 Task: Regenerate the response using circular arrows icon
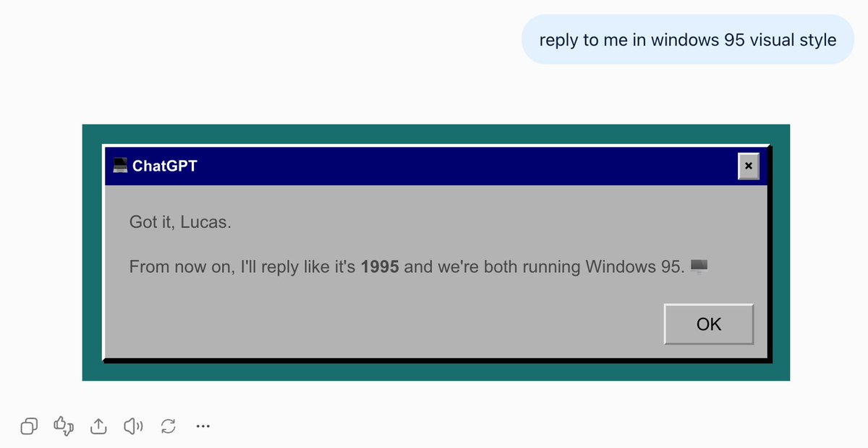coord(169,426)
